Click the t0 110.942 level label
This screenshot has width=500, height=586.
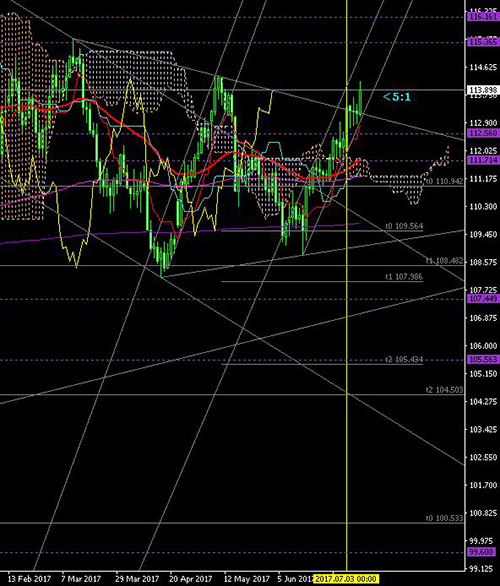pyautogui.click(x=445, y=181)
